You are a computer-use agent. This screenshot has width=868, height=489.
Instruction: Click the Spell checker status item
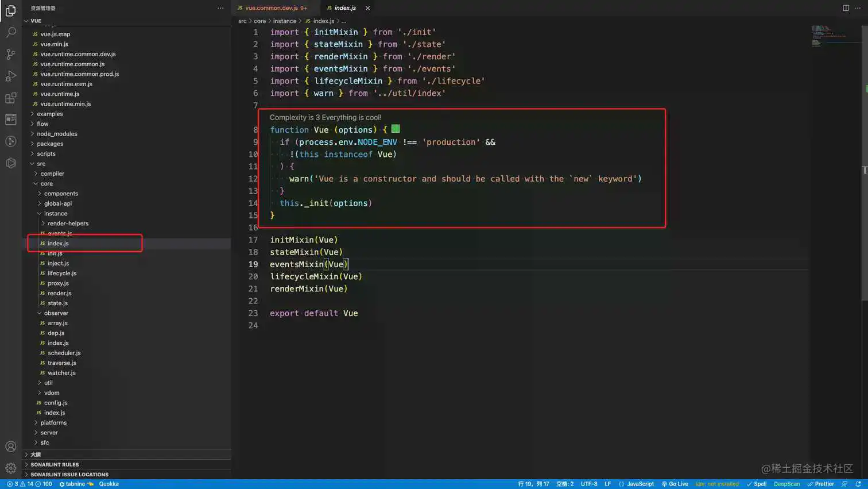(756, 484)
